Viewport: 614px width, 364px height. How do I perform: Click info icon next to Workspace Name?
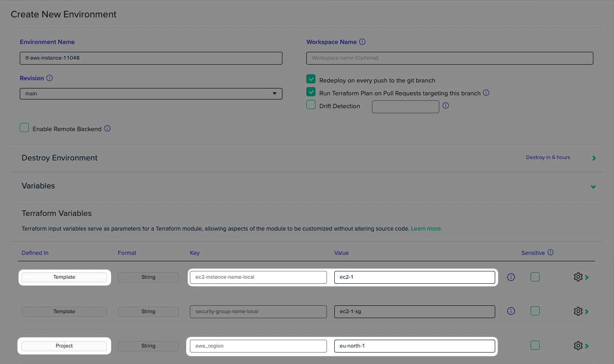(x=362, y=42)
